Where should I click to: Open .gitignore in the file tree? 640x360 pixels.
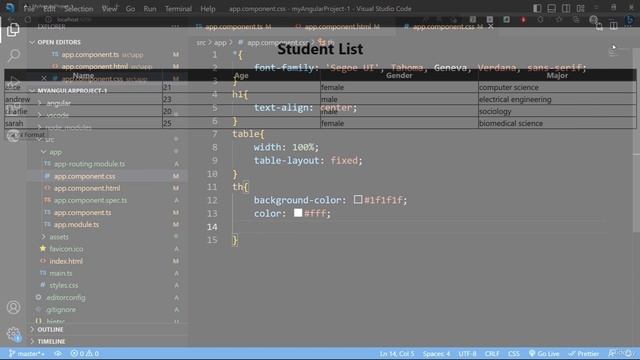click(x=61, y=309)
